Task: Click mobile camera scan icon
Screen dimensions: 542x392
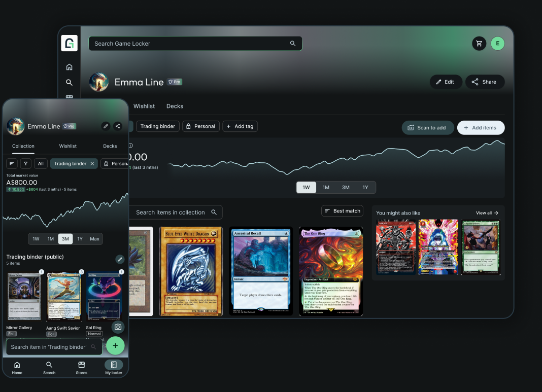Action: pyautogui.click(x=118, y=327)
